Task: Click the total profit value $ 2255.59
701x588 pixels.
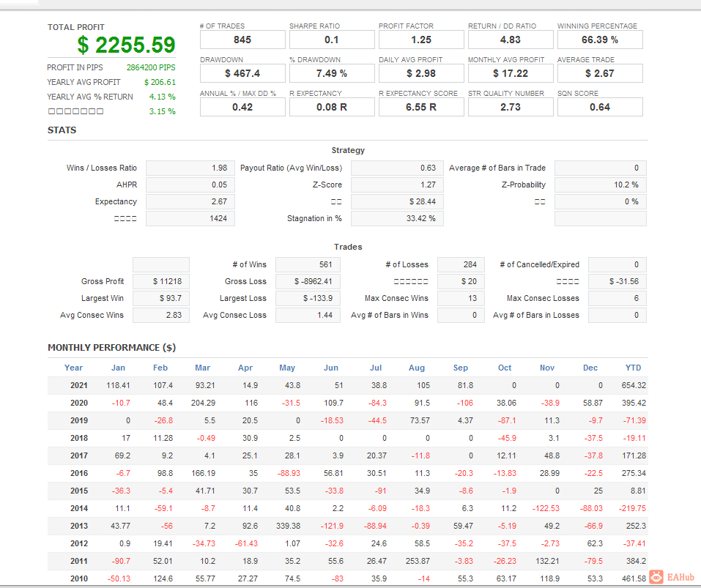Action: pyautogui.click(x=126, y=45)
